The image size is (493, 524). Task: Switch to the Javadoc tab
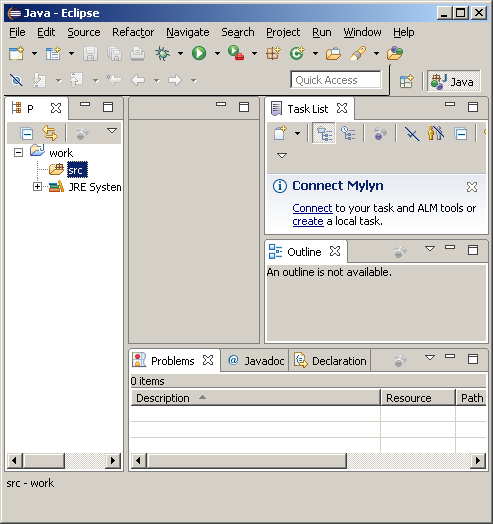256,361
